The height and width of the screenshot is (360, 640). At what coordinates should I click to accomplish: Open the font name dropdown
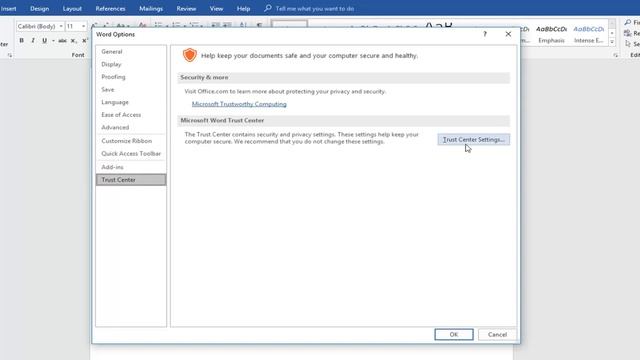pyautogui.click(x=61, y=26)
